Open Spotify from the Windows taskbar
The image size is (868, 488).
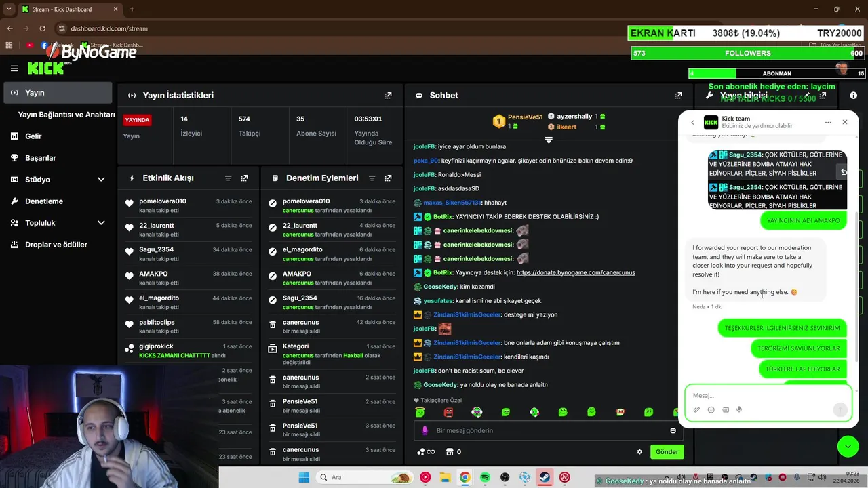(x=485, y=477)
